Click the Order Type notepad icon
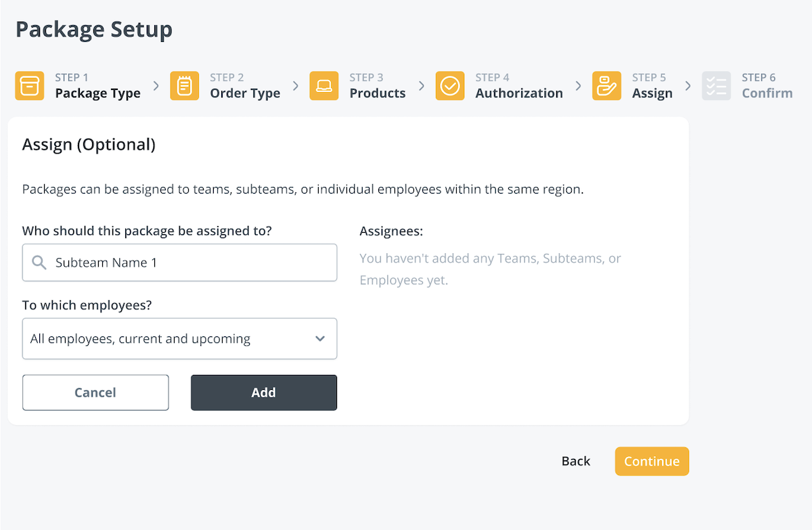This screenshot has width=812, height=530. 184,86
